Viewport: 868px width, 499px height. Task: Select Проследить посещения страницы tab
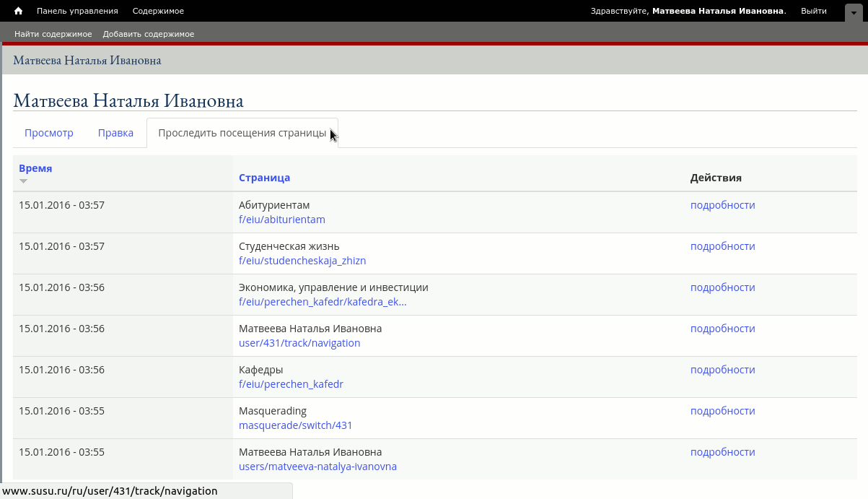[x=242, y=133]
